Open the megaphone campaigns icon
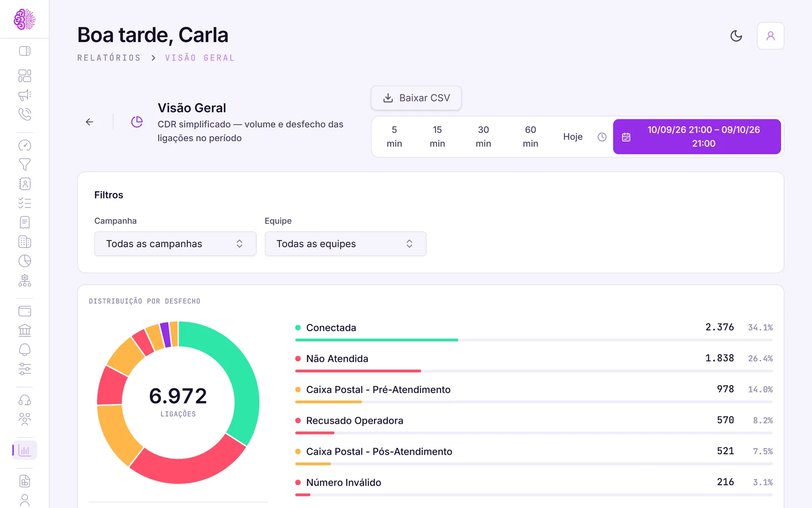This screenshot has height=508, width=812. pos(24,95)
